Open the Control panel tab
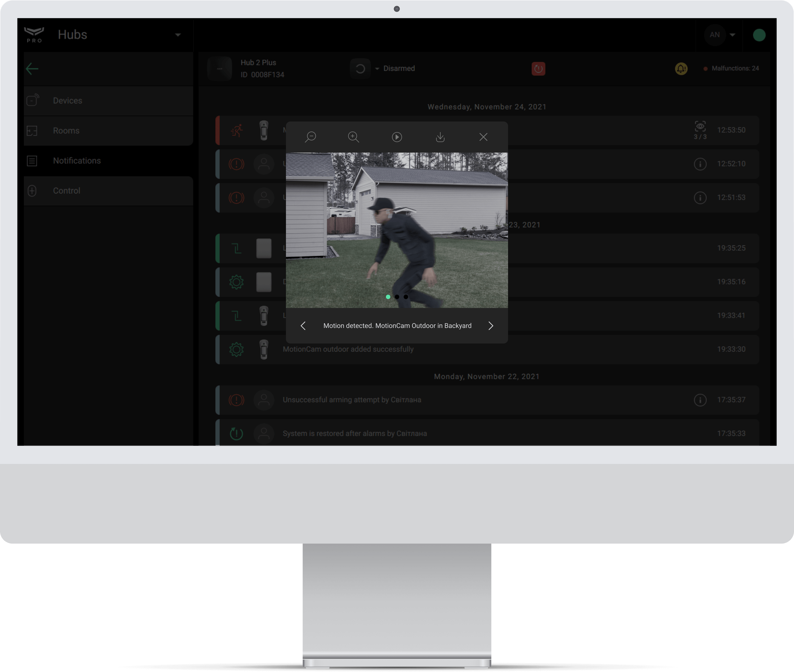Screen dimensions: 794x672 coord(66,191)
